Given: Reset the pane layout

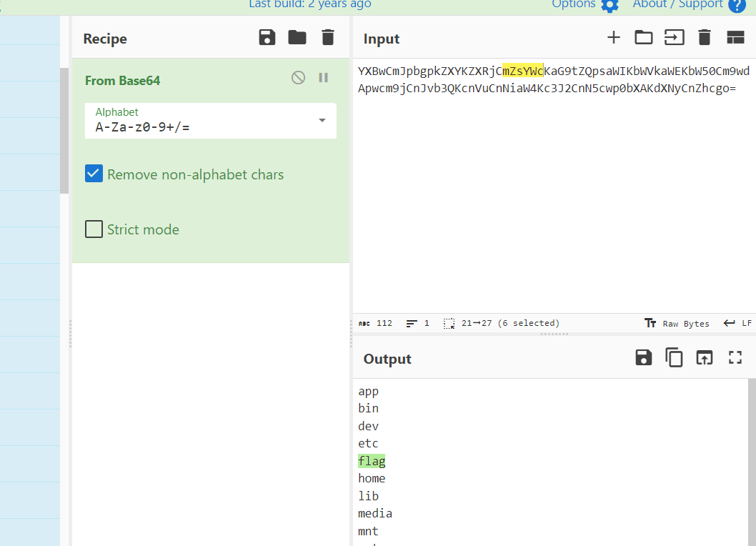Looking at the screenshot, I should click(735, 38).
